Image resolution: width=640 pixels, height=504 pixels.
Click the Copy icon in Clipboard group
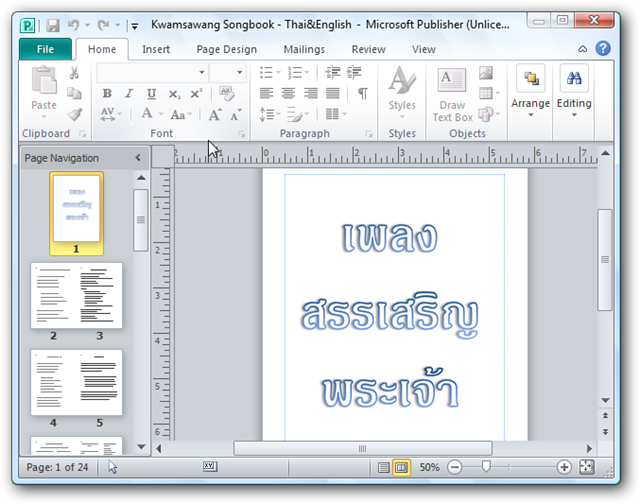pyautogui.click(x=74, y=93)
